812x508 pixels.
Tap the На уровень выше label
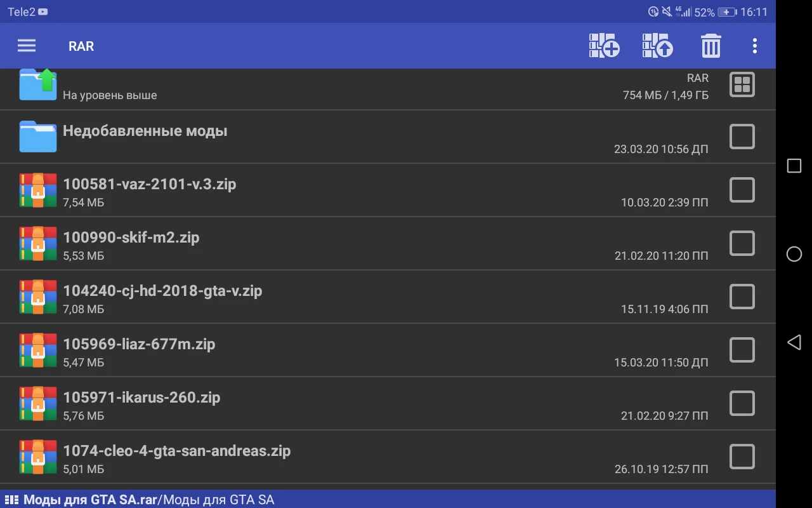click(110, 95)
